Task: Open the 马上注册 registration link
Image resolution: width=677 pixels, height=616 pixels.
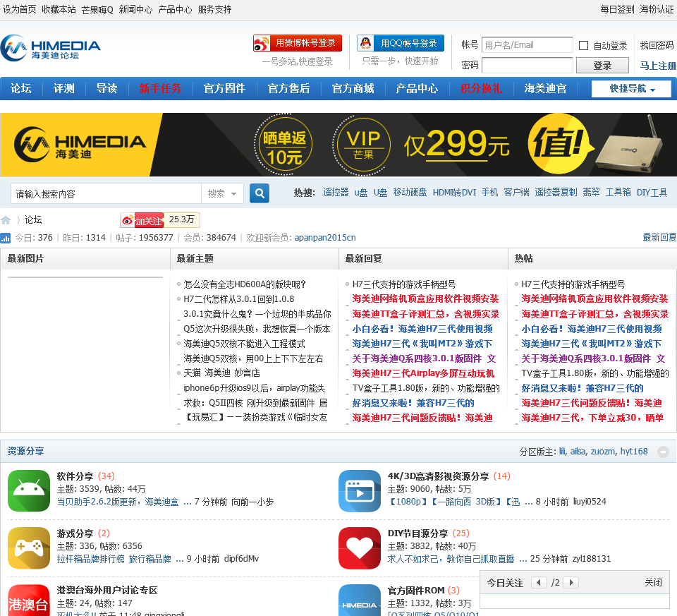Action: (x=657, y=66)
